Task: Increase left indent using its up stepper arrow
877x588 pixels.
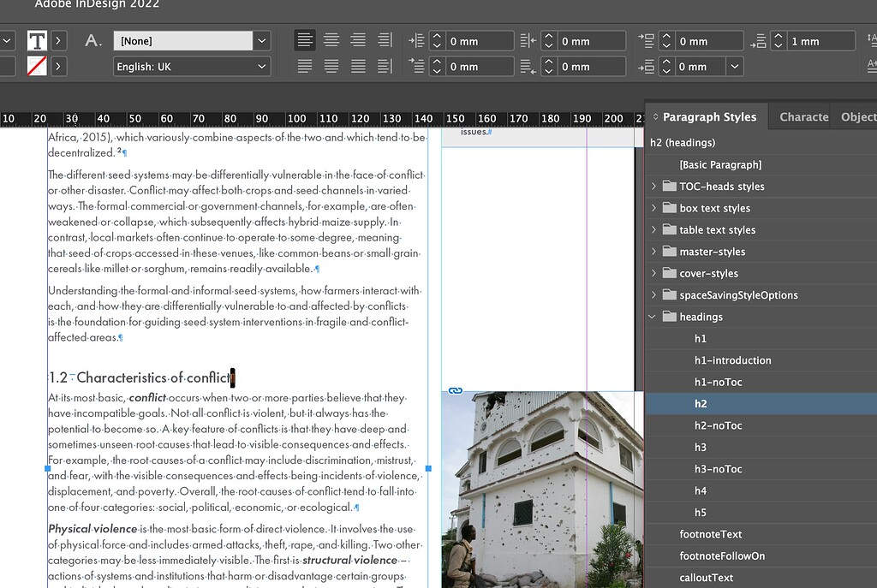Action: (x=437, y=36)
